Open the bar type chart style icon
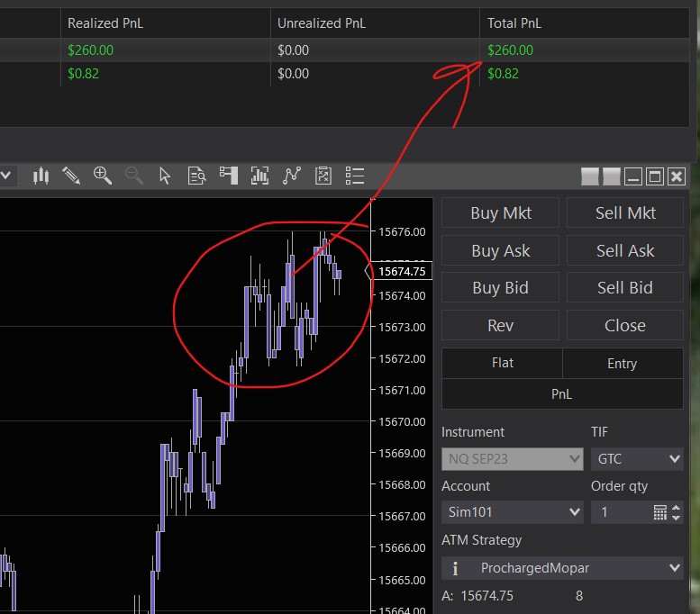Image resolution: width=700 pixels, height=614 pixels. click(41, 176)
